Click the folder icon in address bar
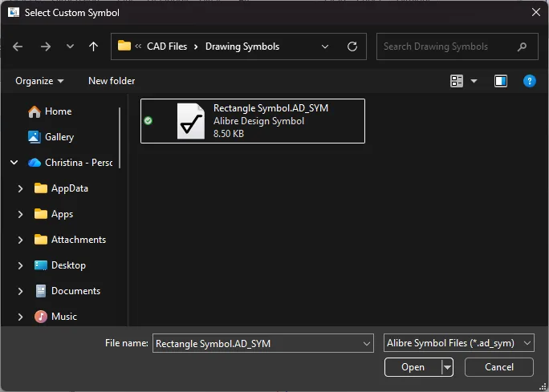The width and height of the screenshot is (549, 392). pos(124,46)
